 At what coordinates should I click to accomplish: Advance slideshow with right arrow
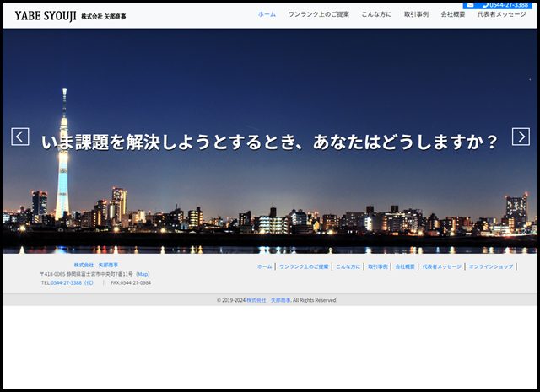point(521,137)
